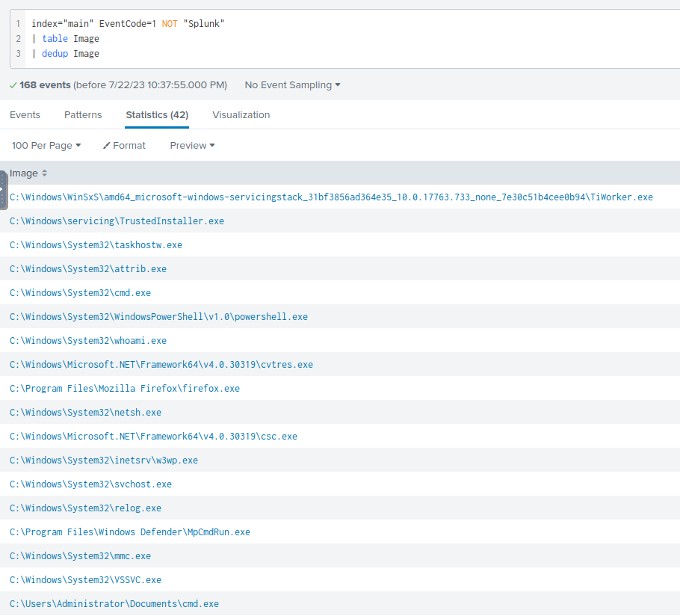Switch to the Patterns tab

coord(83,115)
